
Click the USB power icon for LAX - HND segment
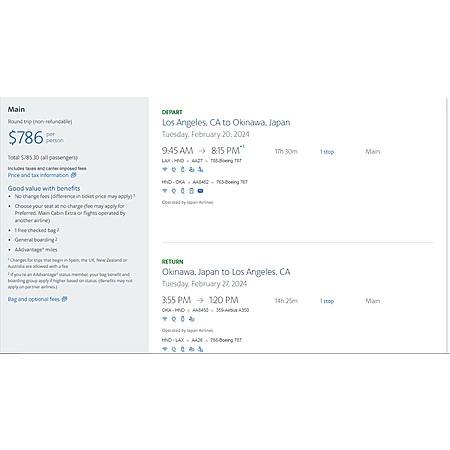coord(182,169)
